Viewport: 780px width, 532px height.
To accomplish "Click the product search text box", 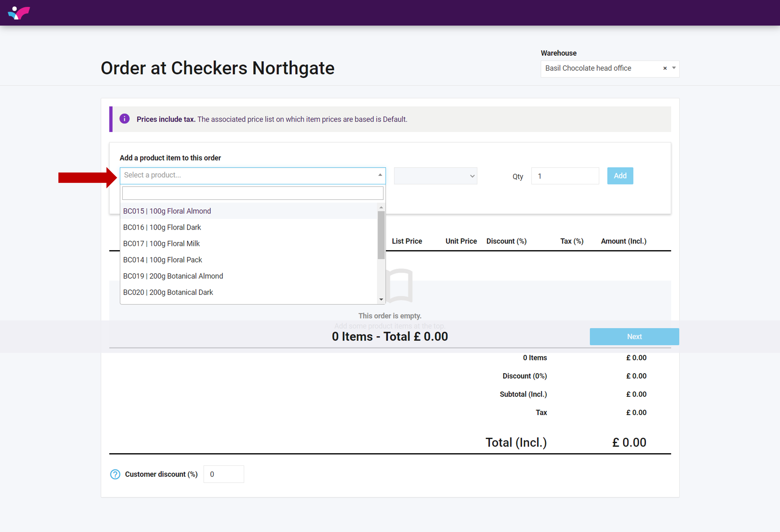I will (x=252, y=193).
